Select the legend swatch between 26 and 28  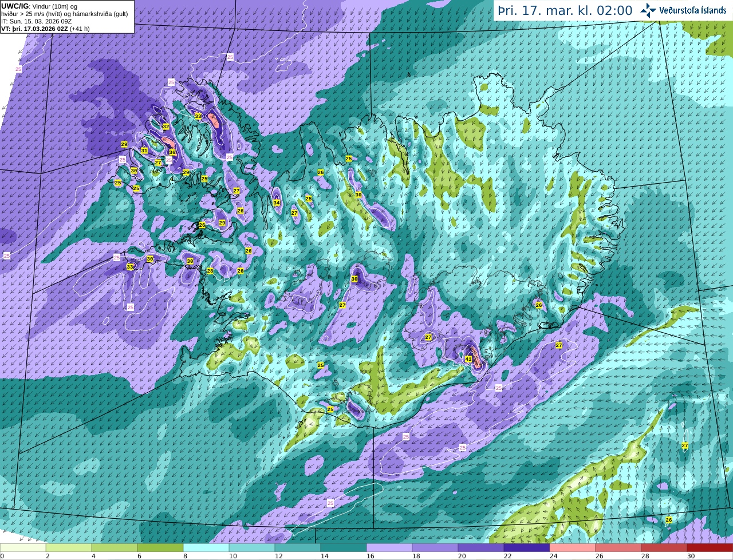[618, 547]
